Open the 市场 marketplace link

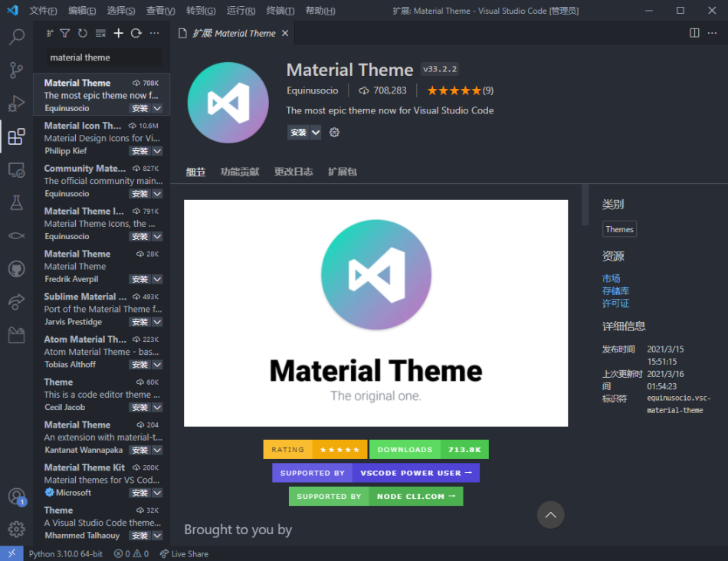coord(611,279)
